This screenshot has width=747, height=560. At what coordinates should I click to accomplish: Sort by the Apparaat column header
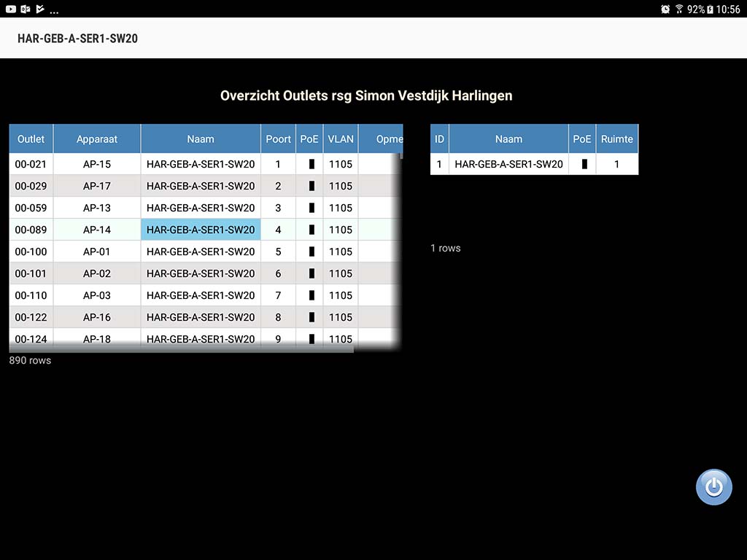point(97,139)
